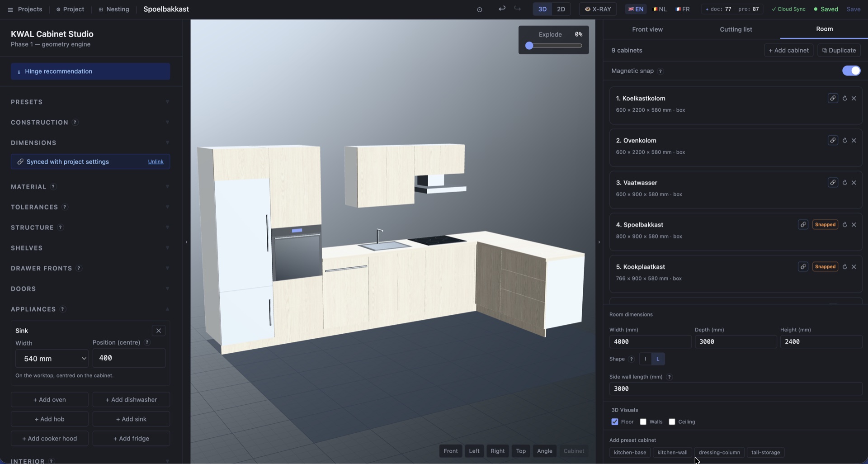
Task: Reset Koelkastkolom with its rotate icon
Action: [844, 98]
